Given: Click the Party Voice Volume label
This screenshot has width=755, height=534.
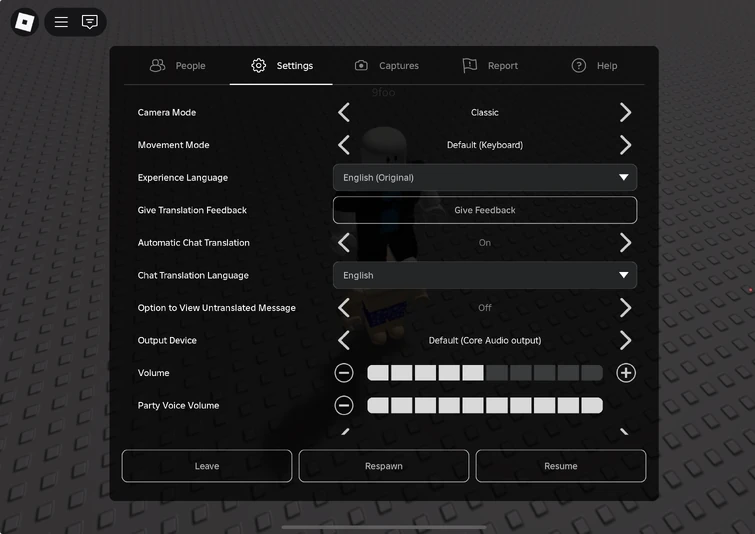Looking at the screenshot, I should (178, 405).
